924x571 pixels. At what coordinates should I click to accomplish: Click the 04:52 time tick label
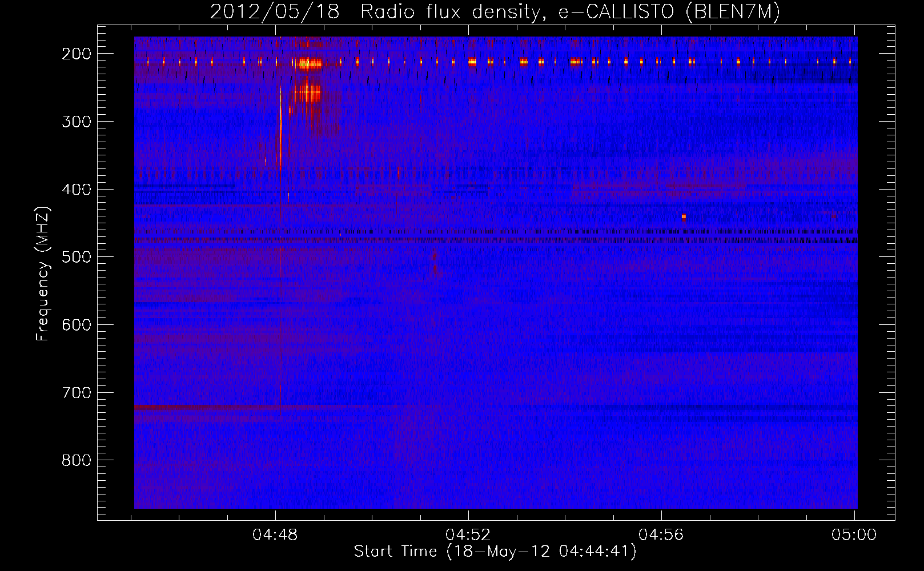[468, 535]
